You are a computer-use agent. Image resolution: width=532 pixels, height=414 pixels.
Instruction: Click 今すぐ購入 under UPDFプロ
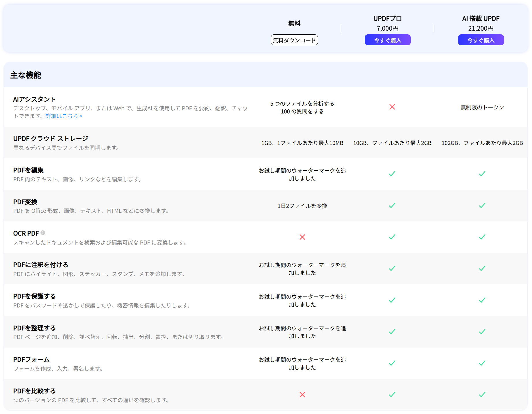(x=388, y=40)
